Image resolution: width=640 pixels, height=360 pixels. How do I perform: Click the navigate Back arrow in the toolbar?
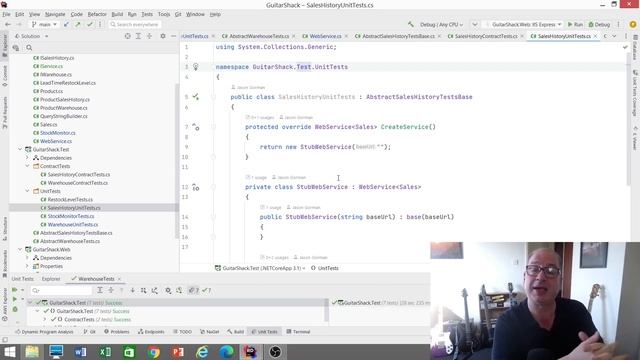8,24
